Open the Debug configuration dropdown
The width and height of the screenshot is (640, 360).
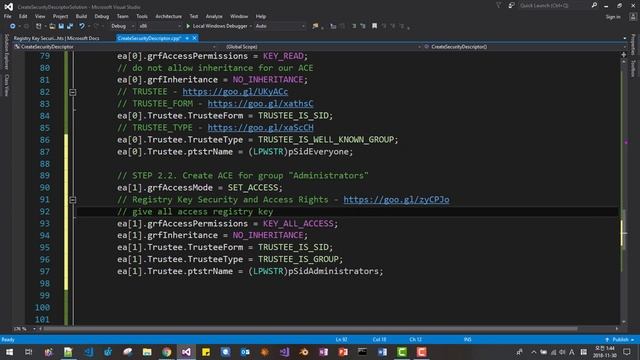coord(122,26)
